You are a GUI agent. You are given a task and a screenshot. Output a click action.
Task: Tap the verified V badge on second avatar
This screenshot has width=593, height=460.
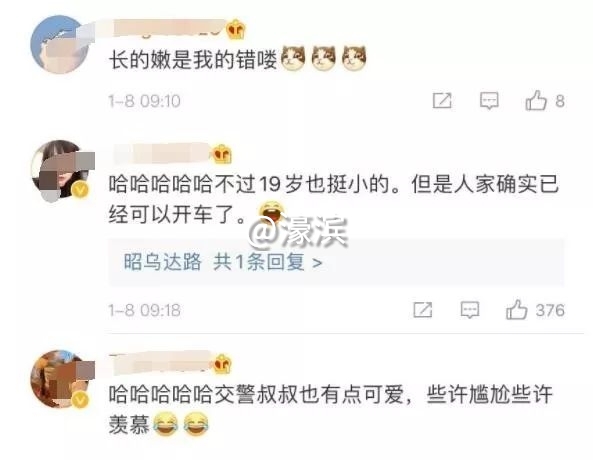(81, 190)
